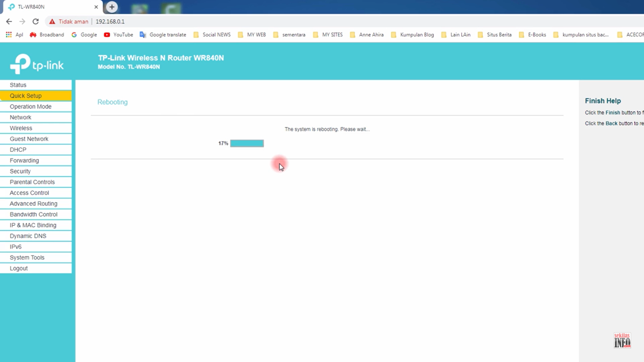This screenshot has height=362, width=644.
Task: Open the YouTube bookmark
Action: pos(118,35)
